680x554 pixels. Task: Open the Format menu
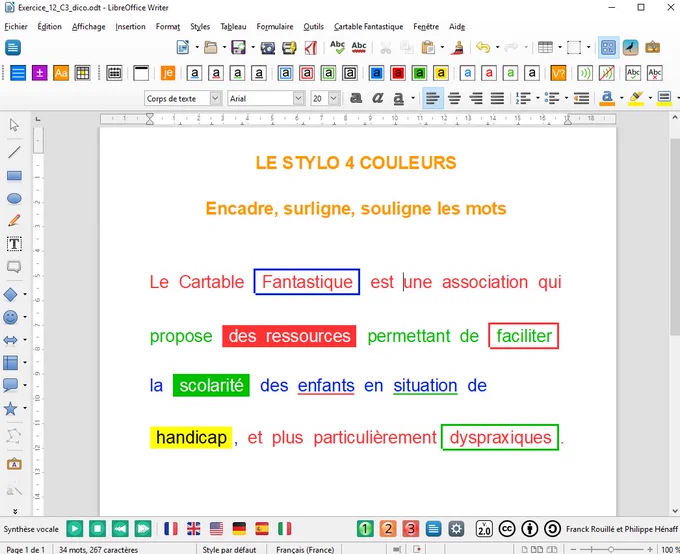tap(168, 26)
